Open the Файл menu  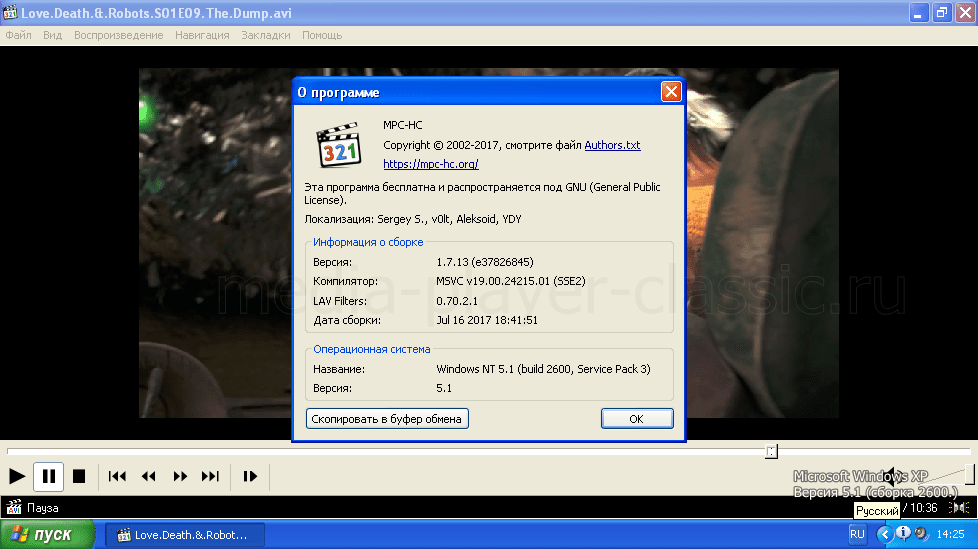click(19, 35)
